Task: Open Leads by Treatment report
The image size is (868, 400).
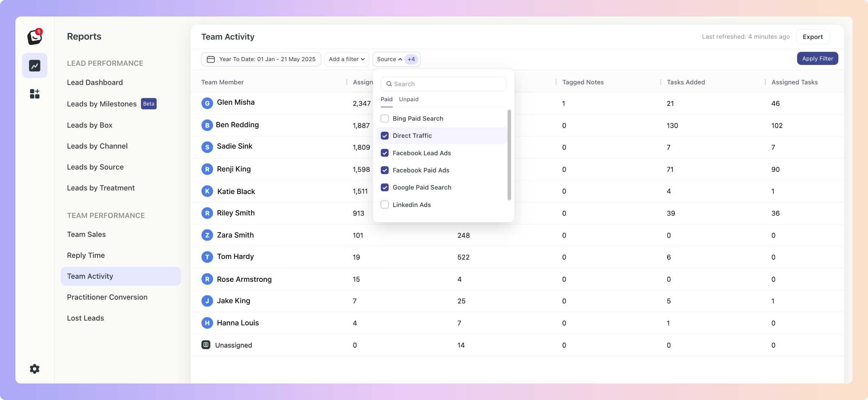Action: tap(101, 188)
